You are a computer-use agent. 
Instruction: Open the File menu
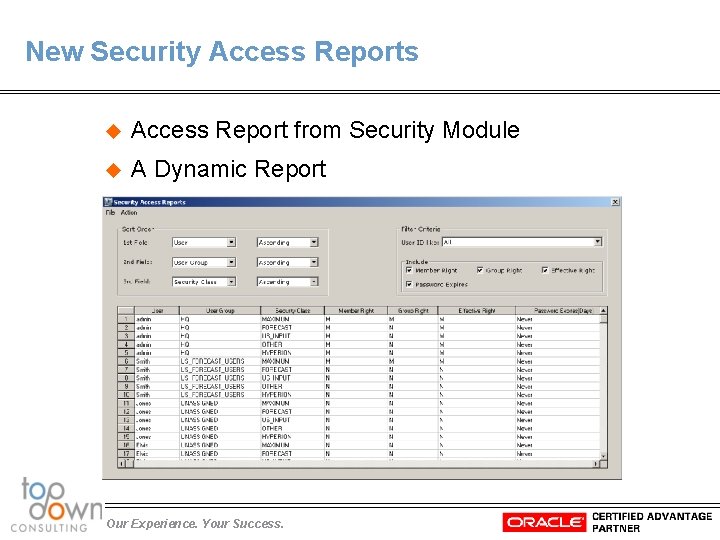110,213
